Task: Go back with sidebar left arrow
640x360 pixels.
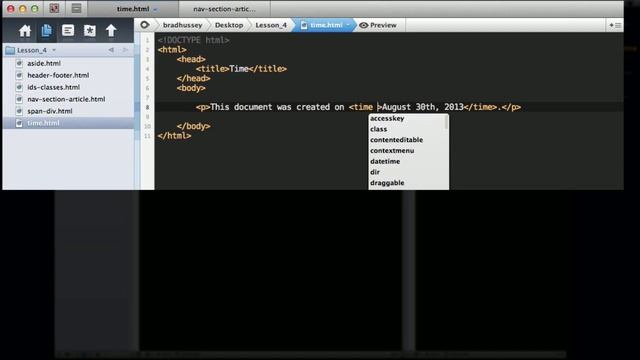Action: pos(111,50)
